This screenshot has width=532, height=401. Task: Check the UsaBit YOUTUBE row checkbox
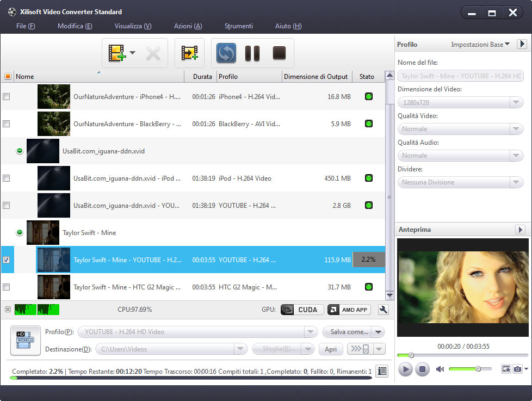point(6,205)
